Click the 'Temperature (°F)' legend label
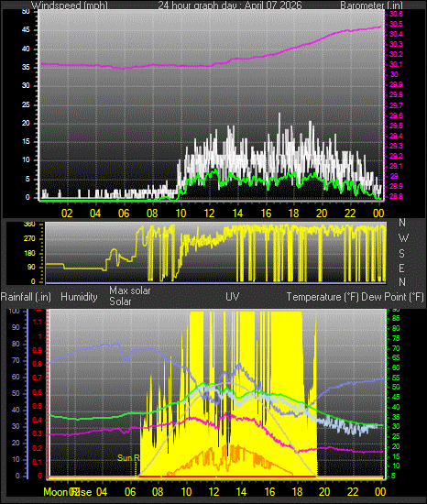This screenshot has width=427, height=504. click(323, 297)
